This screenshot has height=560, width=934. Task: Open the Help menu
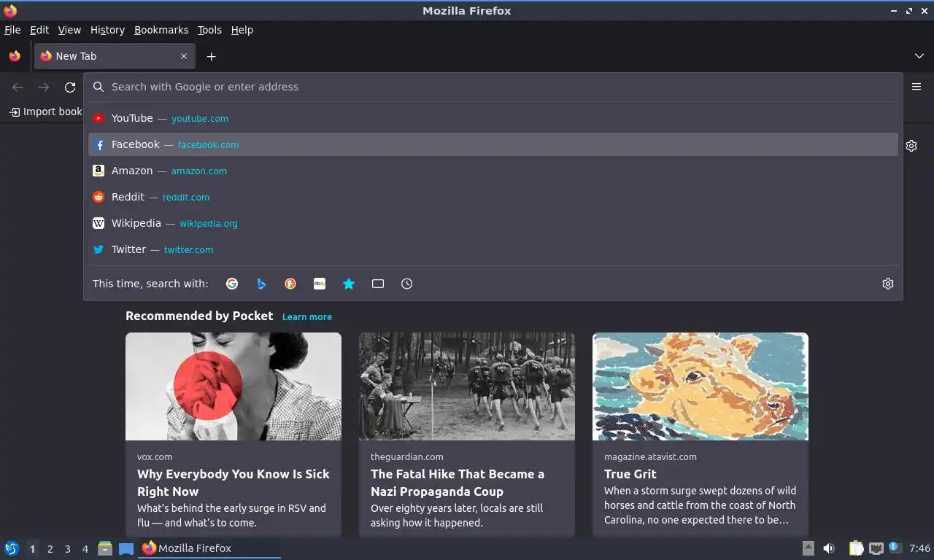(x=242, y=30)
